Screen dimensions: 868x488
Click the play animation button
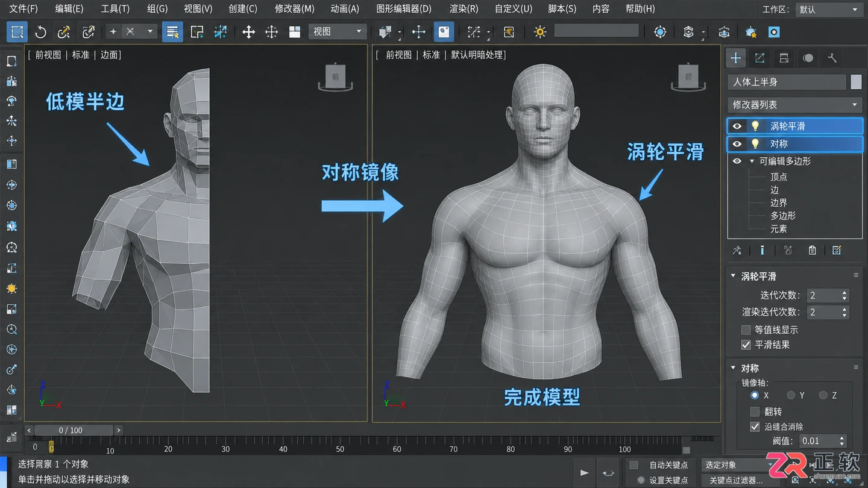(584, 473)
